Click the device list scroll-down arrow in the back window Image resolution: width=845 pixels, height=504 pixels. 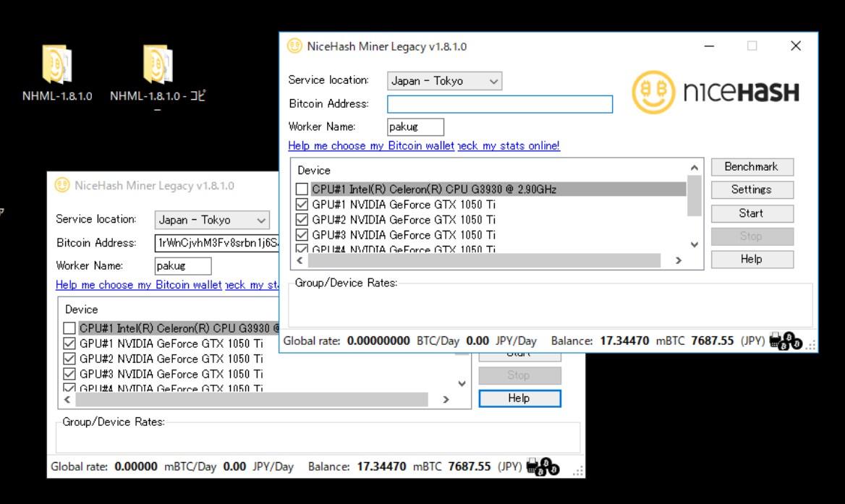pyautogui.click(x=462, y=383)
